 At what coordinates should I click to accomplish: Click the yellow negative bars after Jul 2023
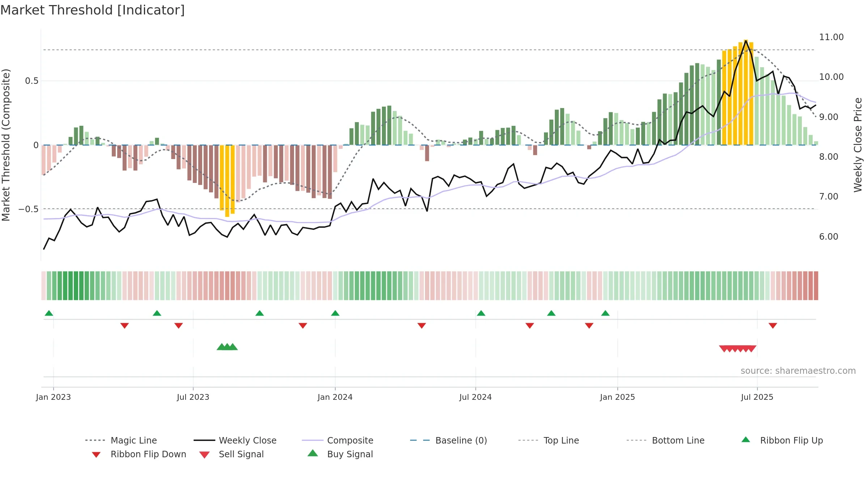(227, 181)
